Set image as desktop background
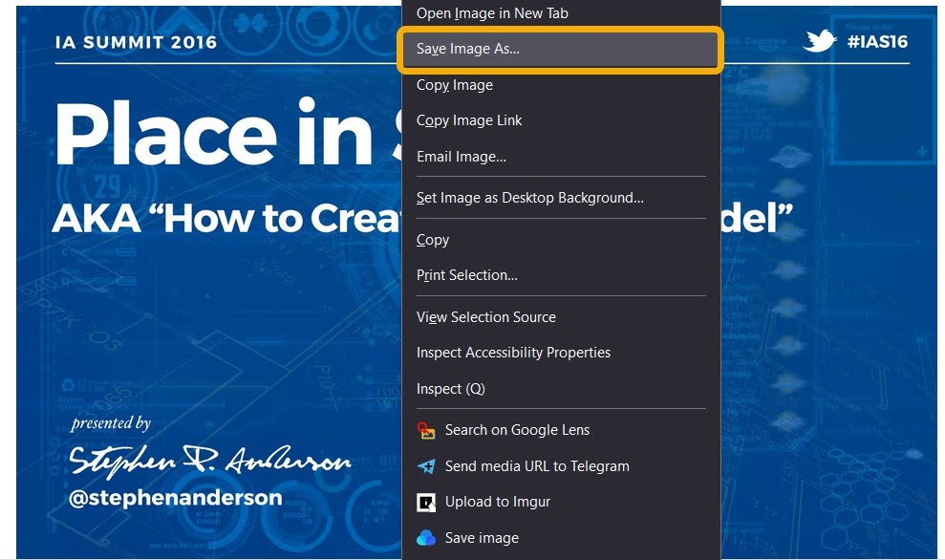Viewport: 945px width, 560px height. 529,198
